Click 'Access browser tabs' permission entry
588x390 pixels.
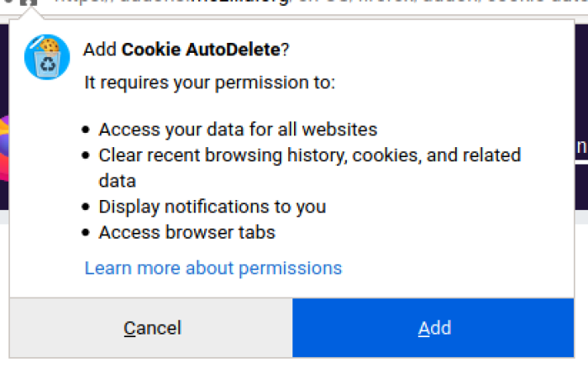coord(187,232)
